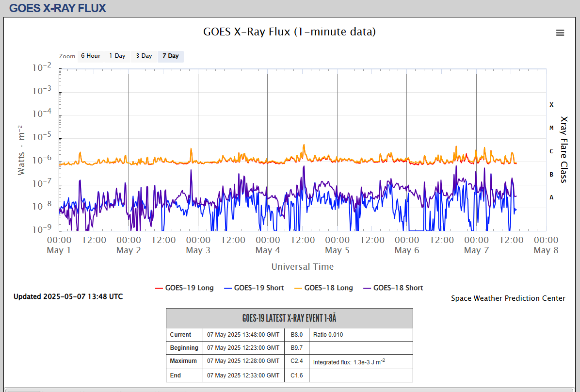Click the "Maximum" row label
Viewport: 580px width, 392px height.
click(183, 361)
